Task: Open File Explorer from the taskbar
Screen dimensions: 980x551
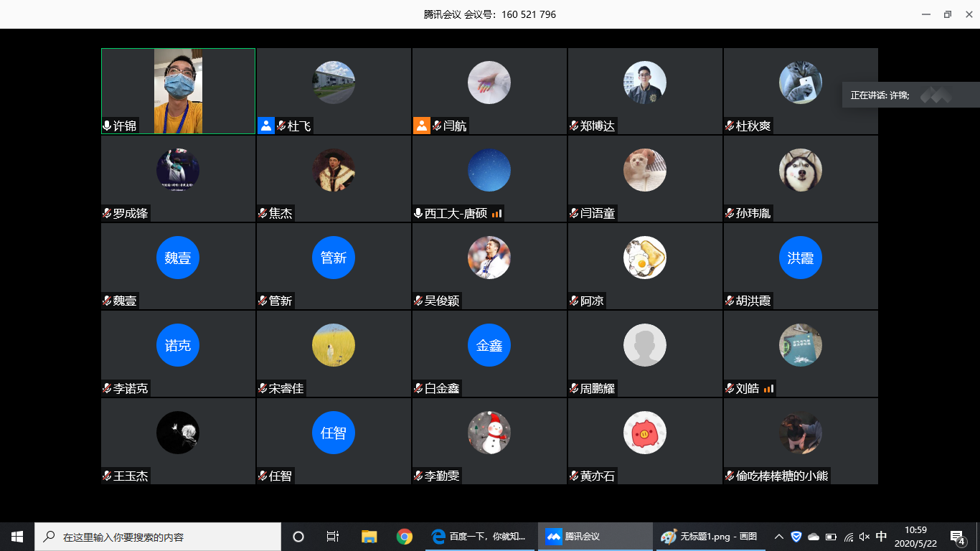Action: pos(369,537)
